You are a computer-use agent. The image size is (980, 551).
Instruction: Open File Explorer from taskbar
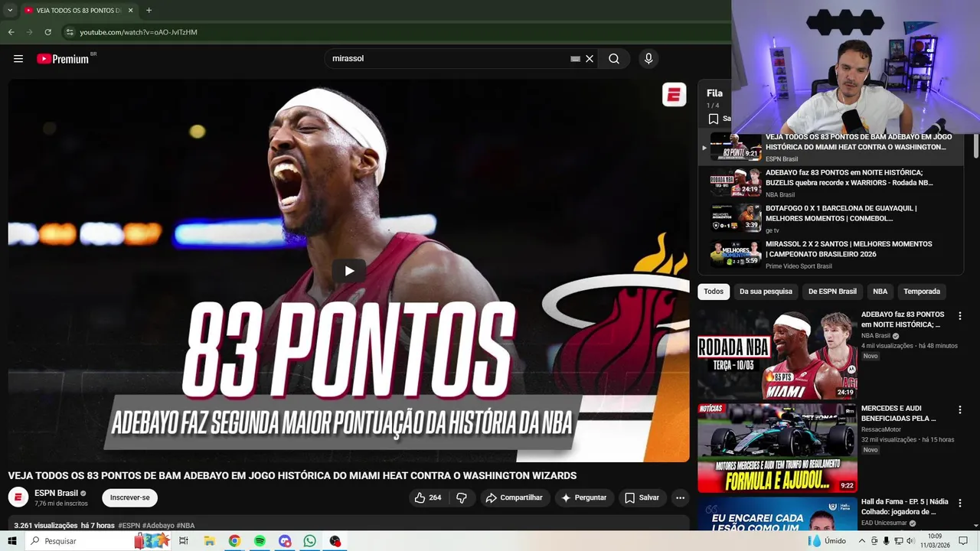pos(209,541)
